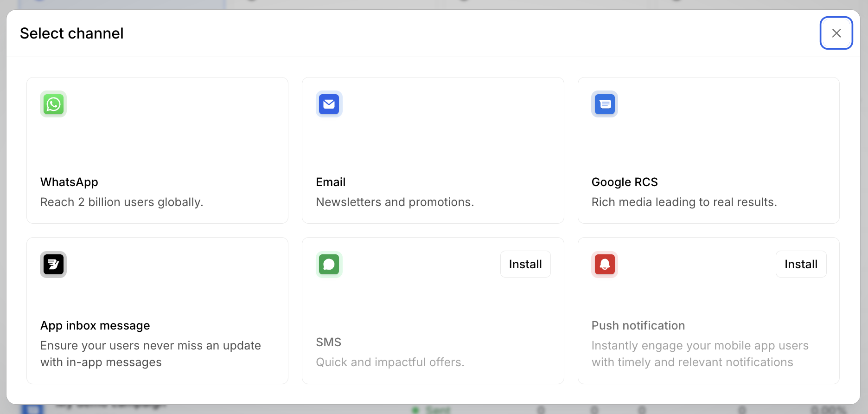Pick the Google RCS channel title
Image resolution: width=868 pixels, height=414 pixels.
coord(625,182)
